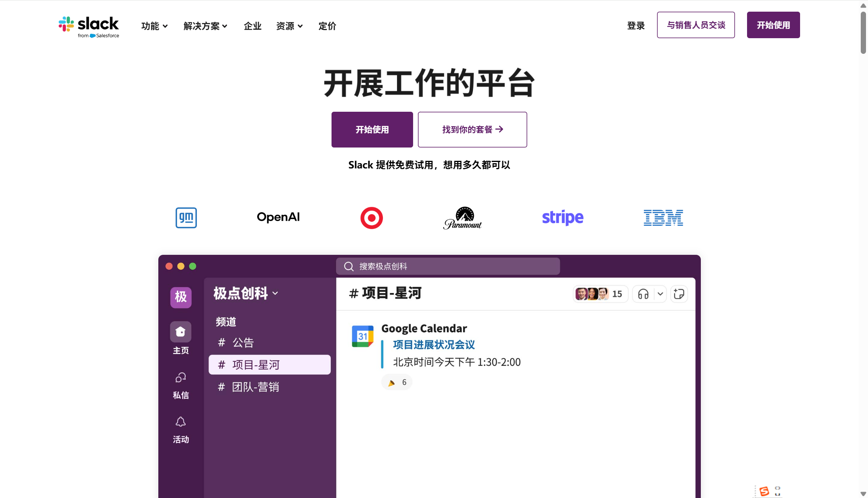Open the 主页 home icon in sidebar
868x498 pixels.
point(180,332)
